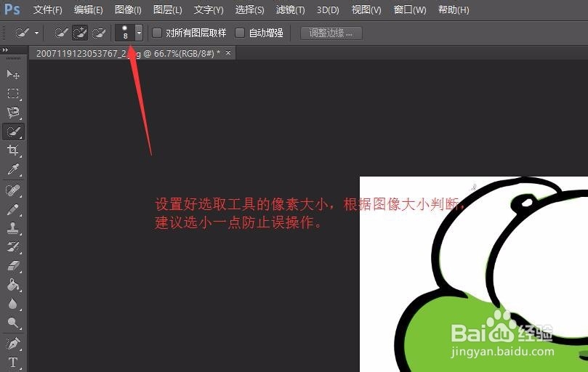Open the 文件(F) menu

[48, 9]
